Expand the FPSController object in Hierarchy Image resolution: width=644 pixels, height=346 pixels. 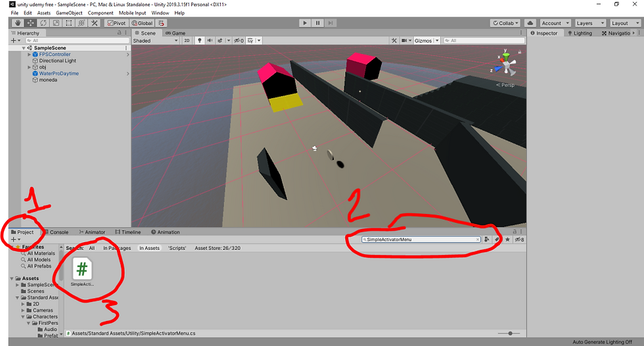[29, 54]
